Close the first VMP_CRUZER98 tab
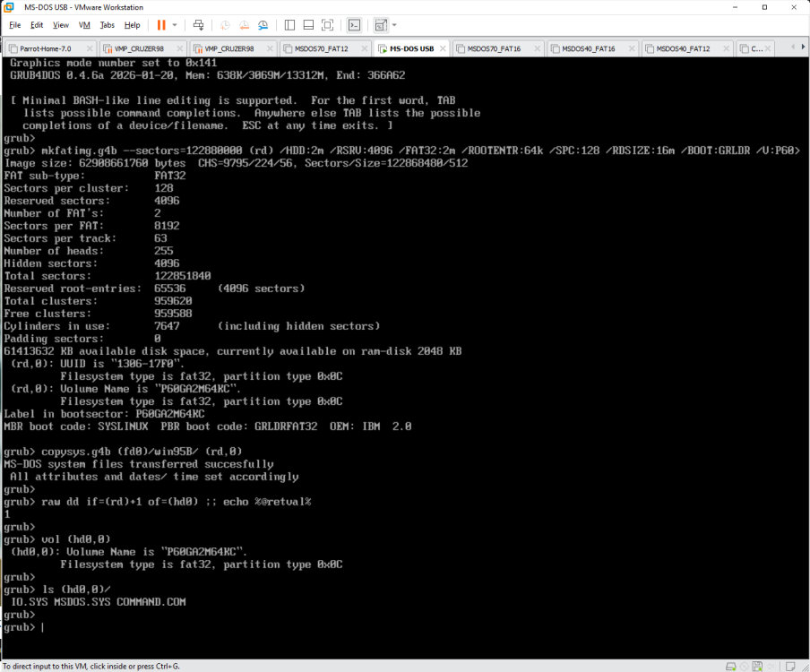The image size is (810, 672). click(x=180, y=48)
